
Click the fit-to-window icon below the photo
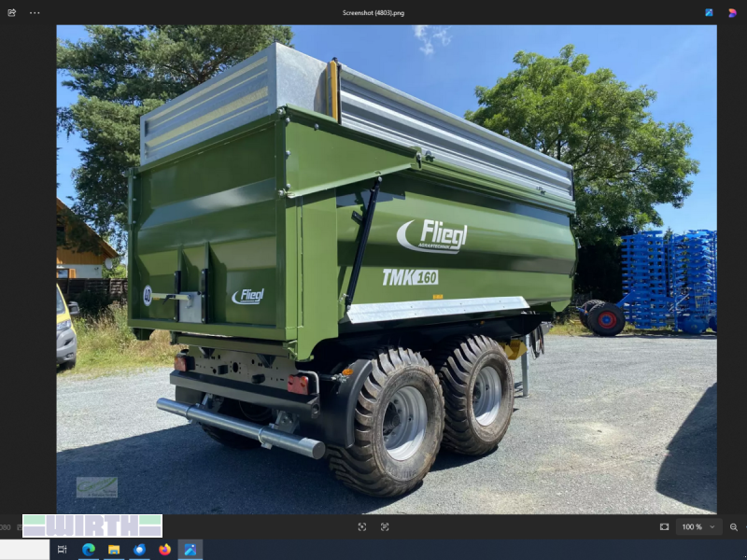point(361,526)
